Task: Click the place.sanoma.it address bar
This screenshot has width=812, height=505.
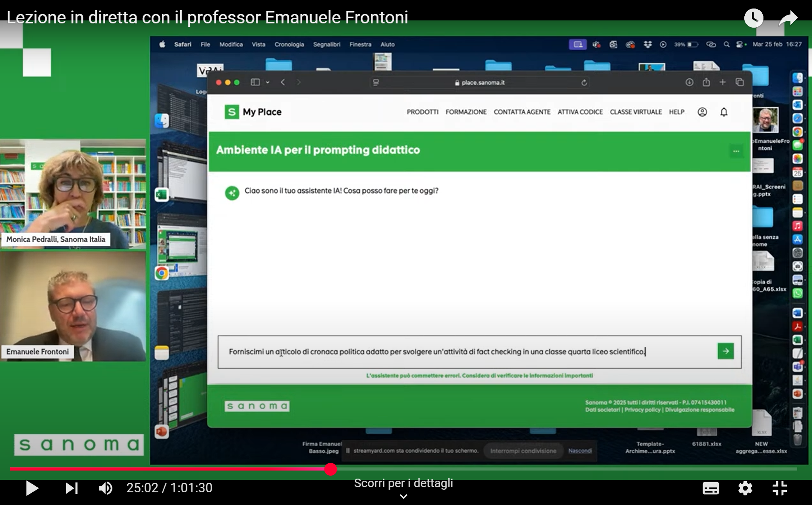Action: pos(479,83)
